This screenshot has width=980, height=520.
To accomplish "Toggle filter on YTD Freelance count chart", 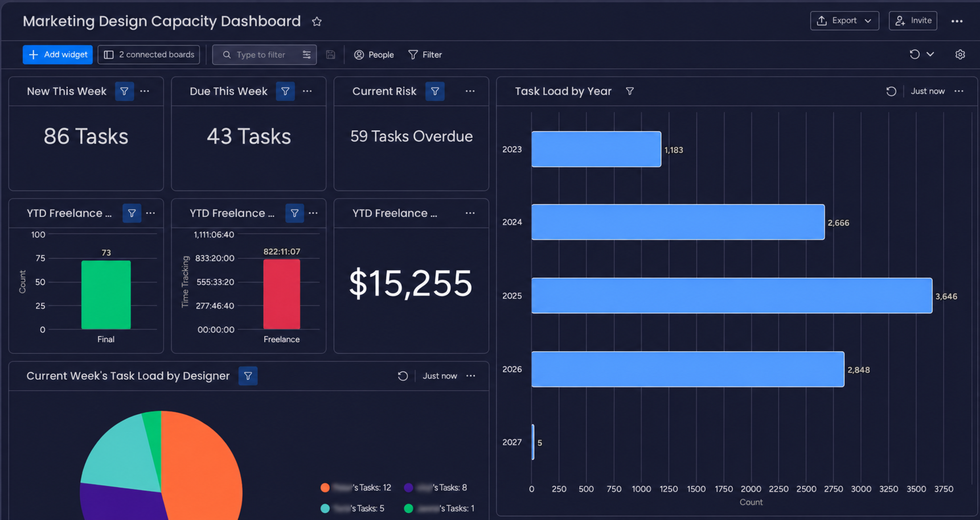I will pyautogui.click(x=132, y=213).
